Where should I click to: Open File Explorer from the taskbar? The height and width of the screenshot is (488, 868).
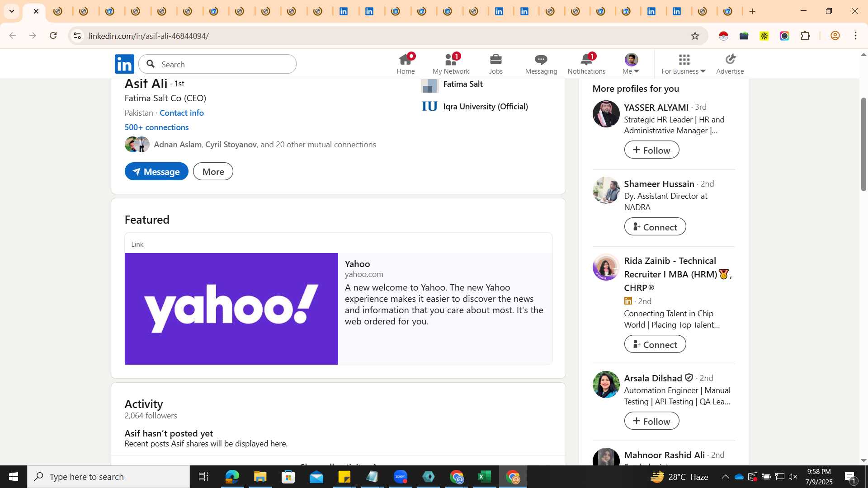point(260,477)
